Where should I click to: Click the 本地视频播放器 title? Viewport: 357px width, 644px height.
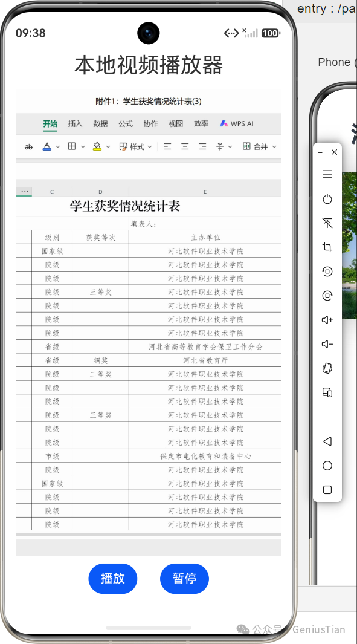pyautogui.click(x=149, y=65)
